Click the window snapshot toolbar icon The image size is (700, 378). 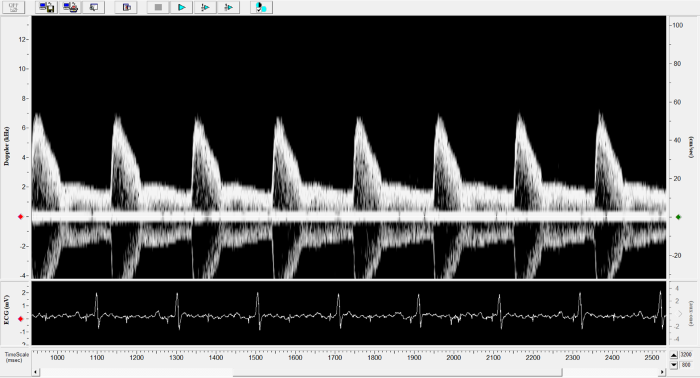(x=94, y=7)
